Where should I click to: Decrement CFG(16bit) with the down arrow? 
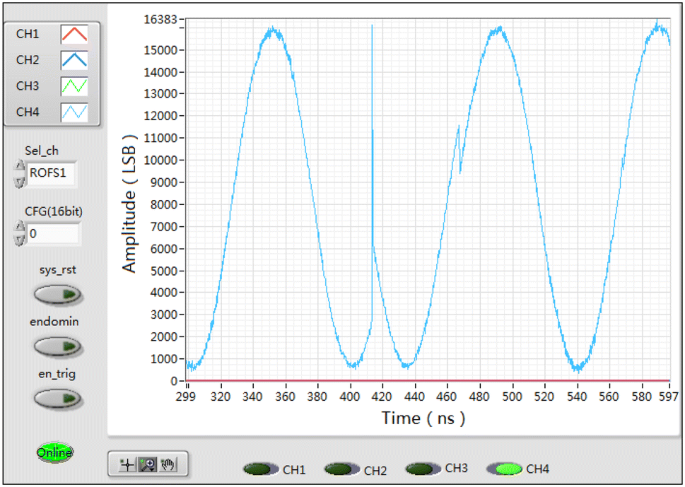tap(20, 241)
